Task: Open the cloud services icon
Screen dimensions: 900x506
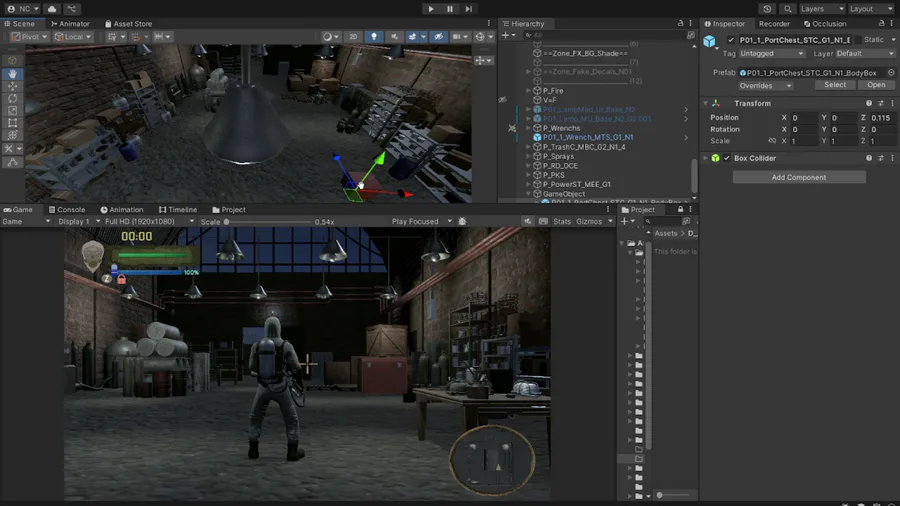Action: pos(52,9)
